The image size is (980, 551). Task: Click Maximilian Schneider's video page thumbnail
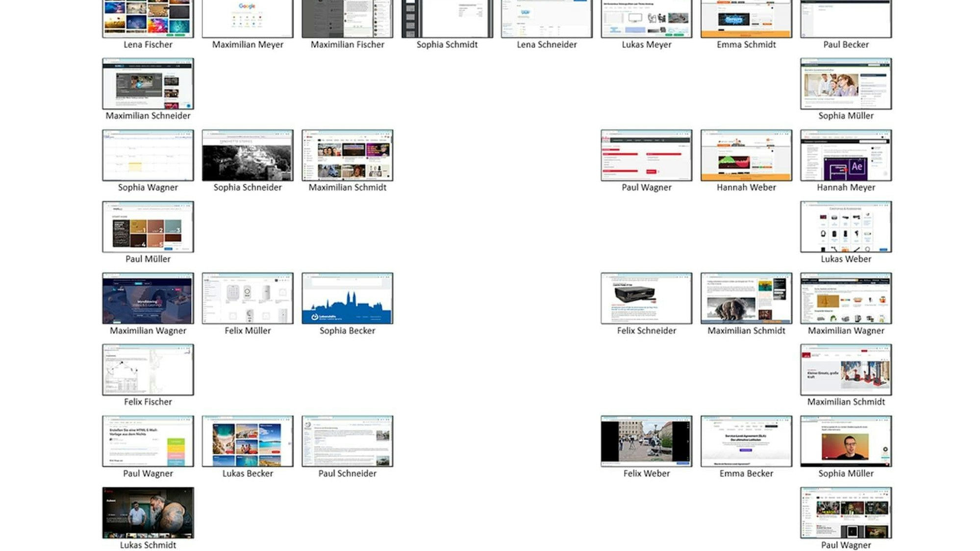point(148,84)
